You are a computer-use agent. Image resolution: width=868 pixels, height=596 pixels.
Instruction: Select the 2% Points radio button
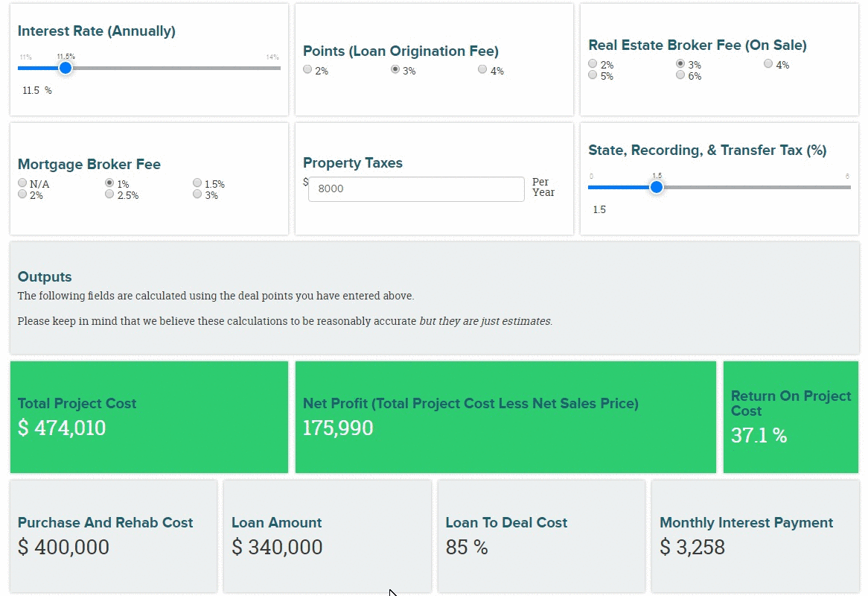[x=307, y=69]
